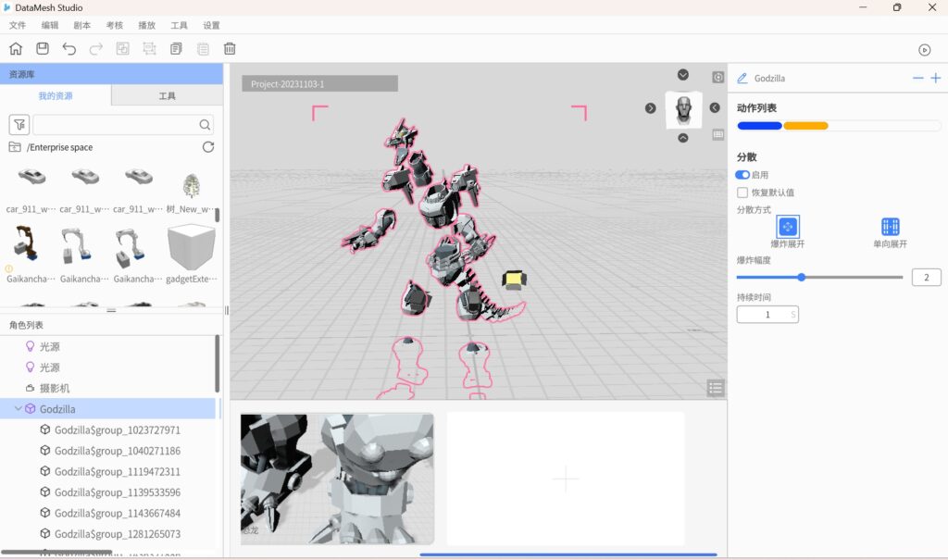The height and width of the screenshot is (560, 948).
Task: Collapse the Godzilla node in role list
Action: click(x=19, y=409)
